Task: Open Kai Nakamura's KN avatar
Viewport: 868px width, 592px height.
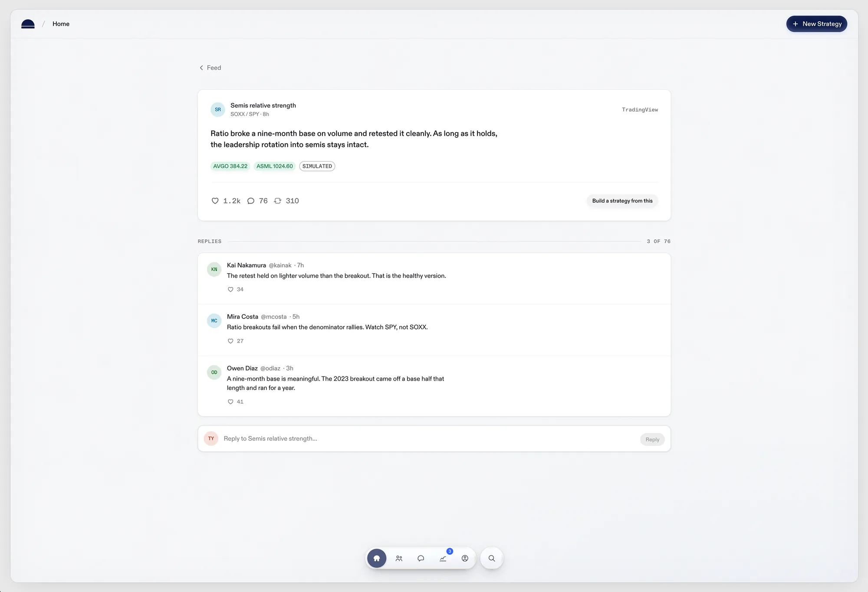Action: [x=214, y=269]
